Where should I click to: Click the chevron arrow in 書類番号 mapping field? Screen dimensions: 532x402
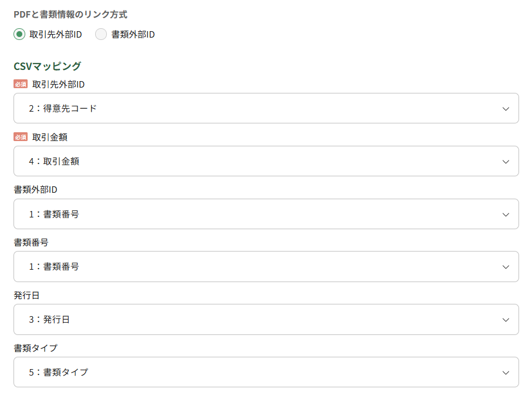coord(506,267)
